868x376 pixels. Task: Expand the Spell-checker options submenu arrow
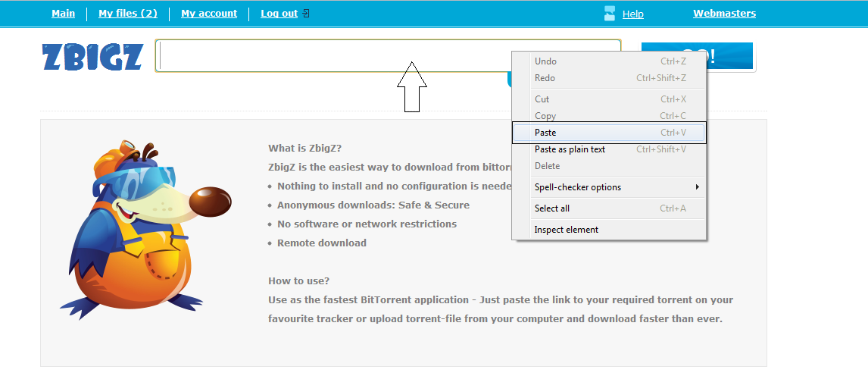coord(698,187)
